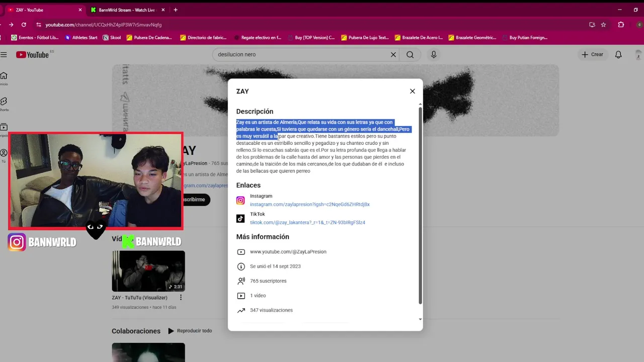The image size is (644, 362).
Task: Open the Instagram link zaylapresion
Action: 310,205
